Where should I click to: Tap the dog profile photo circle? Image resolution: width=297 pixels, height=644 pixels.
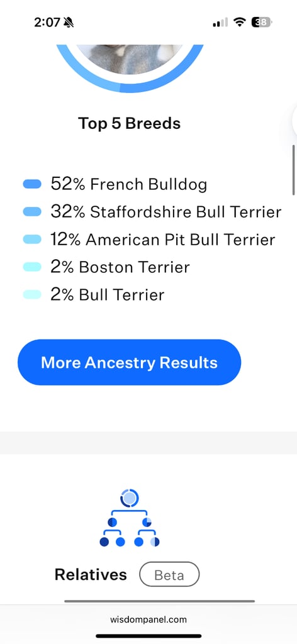[130, 59]
